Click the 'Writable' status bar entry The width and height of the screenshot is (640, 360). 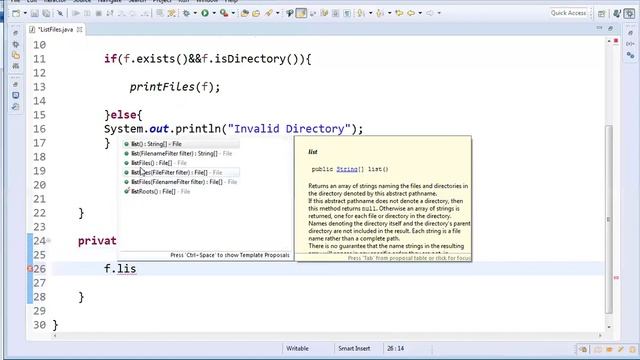point(297,349)
